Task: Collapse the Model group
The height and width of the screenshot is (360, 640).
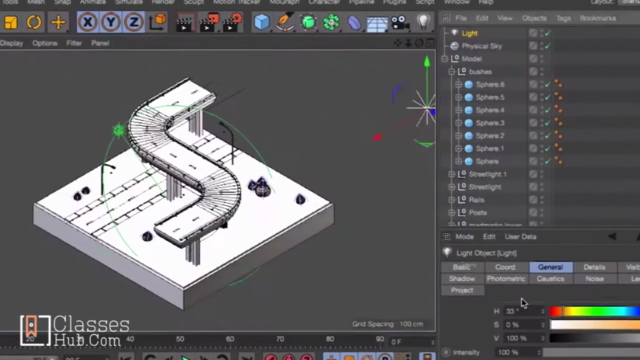Action: pos(444,59)
